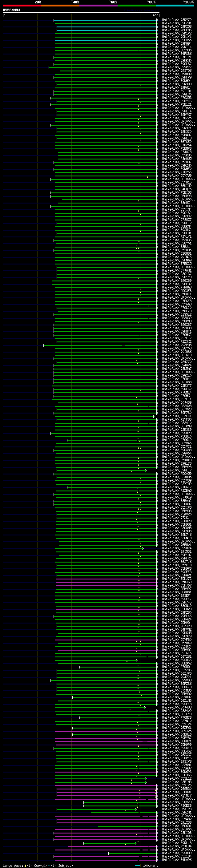Select the label UniRef100_A2ZEC1
The width and height of the screenshot is (197, 868).
pos(176,416)
